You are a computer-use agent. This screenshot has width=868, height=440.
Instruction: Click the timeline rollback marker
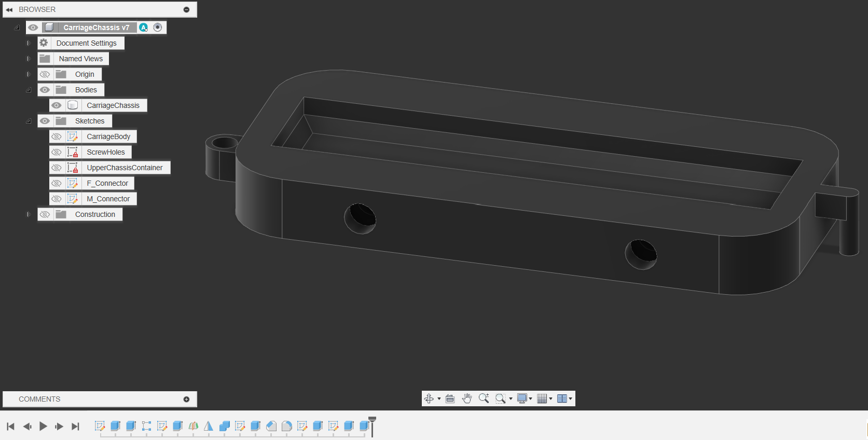tap(372, 426)
